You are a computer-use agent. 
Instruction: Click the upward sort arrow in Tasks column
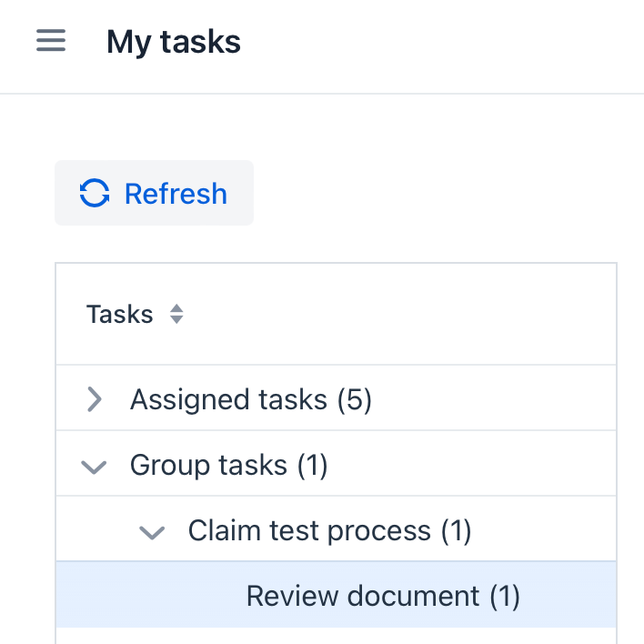point(176,309)
